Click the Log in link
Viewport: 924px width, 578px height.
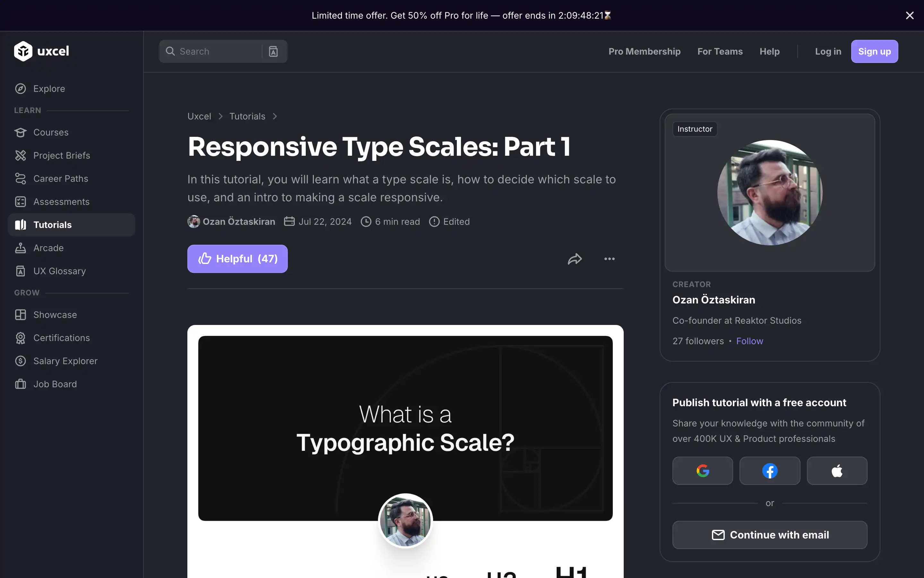click(x=828, y=51)
